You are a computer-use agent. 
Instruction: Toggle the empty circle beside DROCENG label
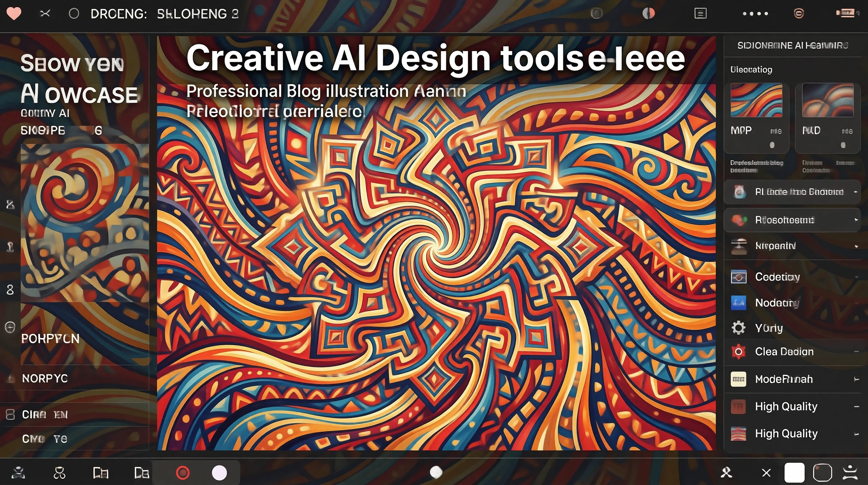pyautogui.click(x=74, y=14)
